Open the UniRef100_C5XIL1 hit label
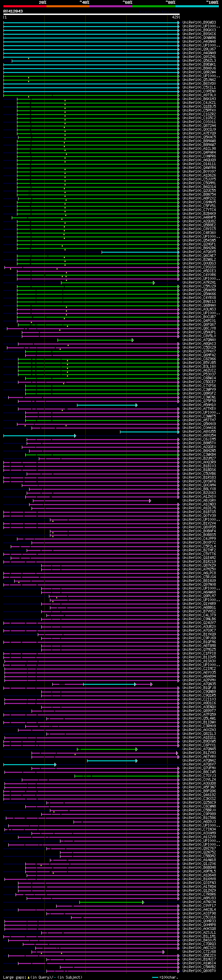222x980 pixels. click(199, 88)
